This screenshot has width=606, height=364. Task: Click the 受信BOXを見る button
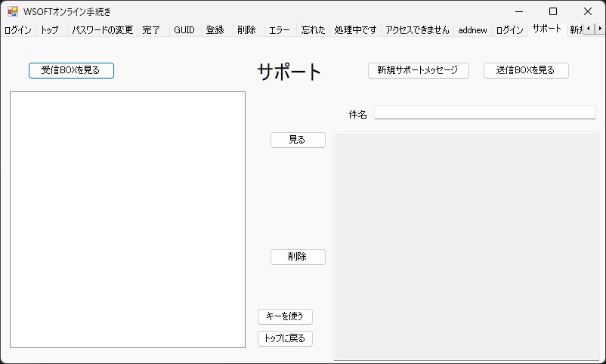click(x=71, y=70)
